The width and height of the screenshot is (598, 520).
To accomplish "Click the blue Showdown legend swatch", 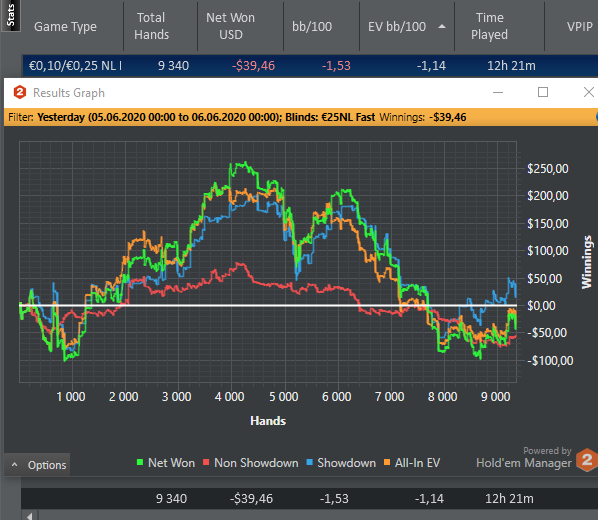I will [309, 462].
